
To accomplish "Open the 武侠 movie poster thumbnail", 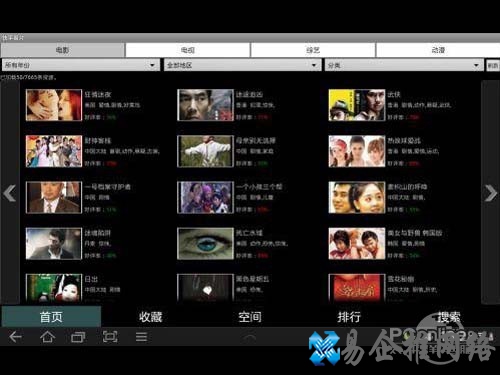I will click(x=357, y=105).
